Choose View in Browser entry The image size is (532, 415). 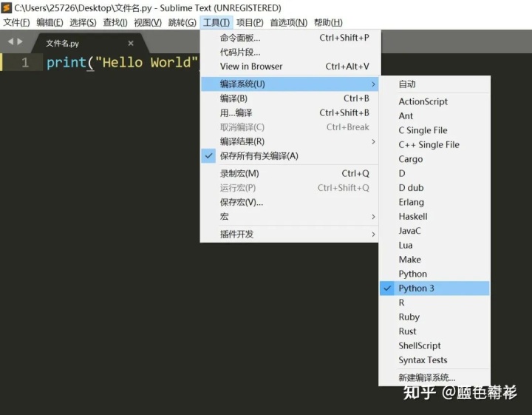290,67
